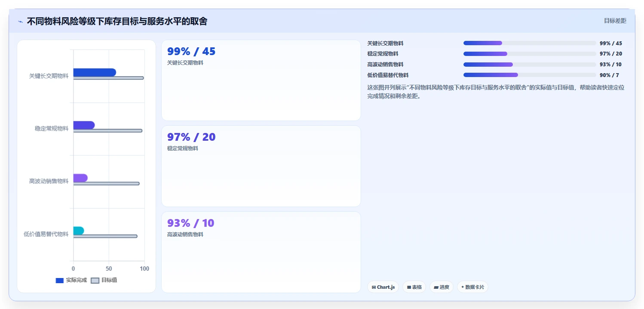This screenshot has height=309, width=644.
Task: Click progress bar for 高波动销售物料
Action: pos(530,65)
